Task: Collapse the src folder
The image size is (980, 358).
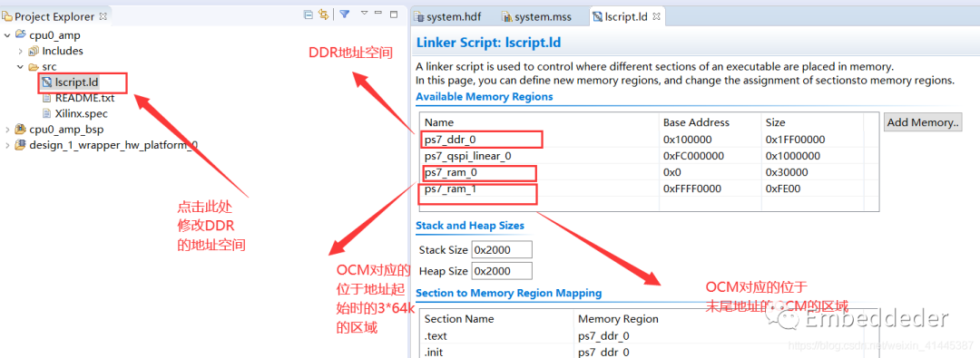Action: pos(21,66)
